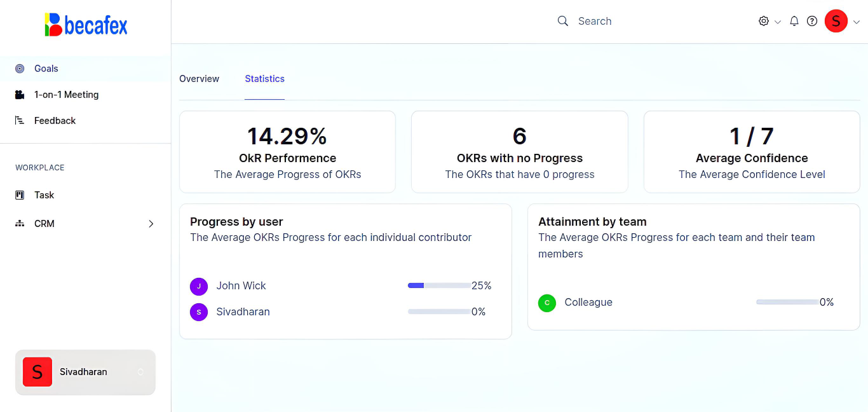Open profile menu chevron in header
The image size is (868, 412).
857,22
